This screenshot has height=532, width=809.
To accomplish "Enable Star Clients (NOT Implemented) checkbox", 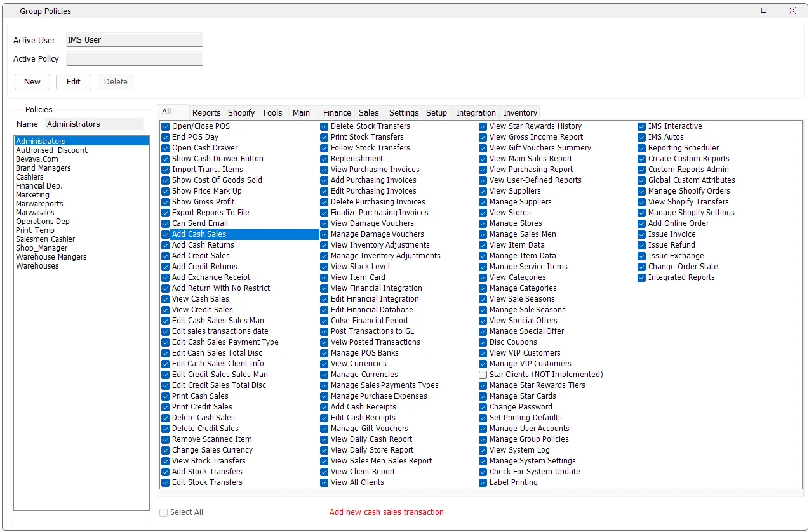I will tap(483, 375).
